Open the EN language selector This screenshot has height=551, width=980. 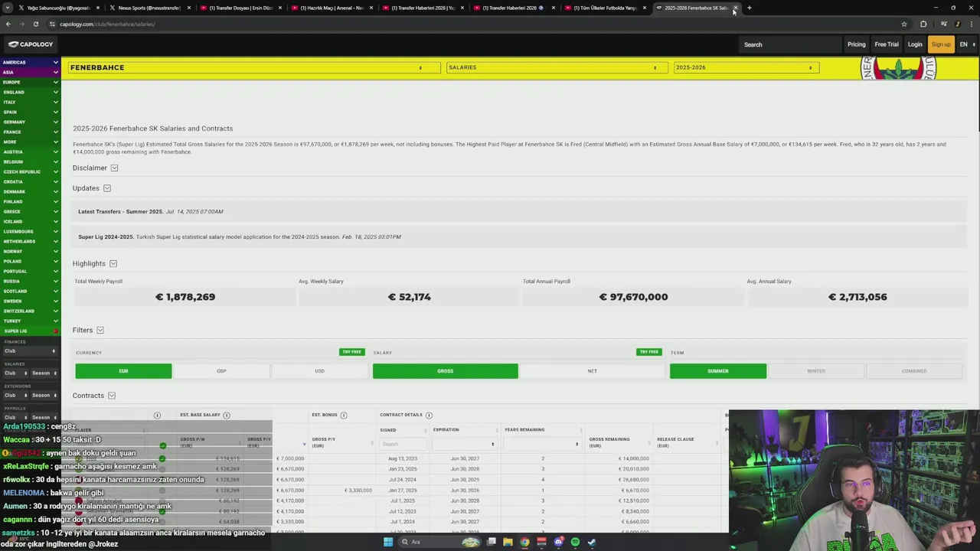967,44
